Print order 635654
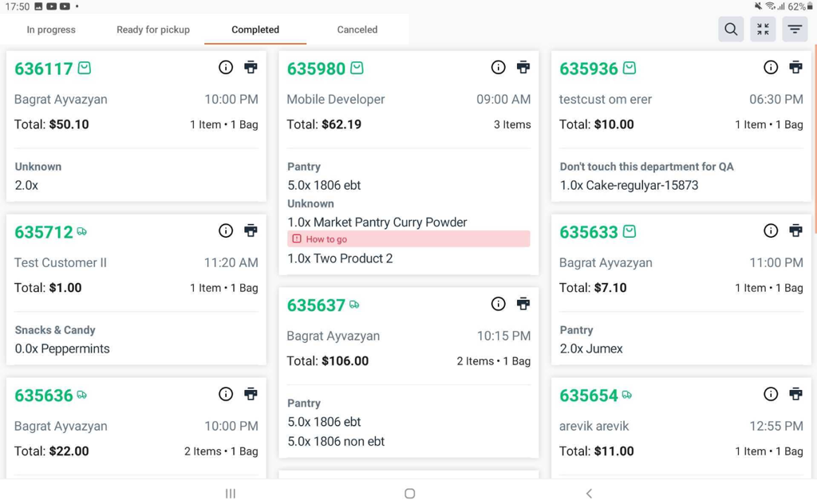 pyautogui.click(x=795, y=394)
